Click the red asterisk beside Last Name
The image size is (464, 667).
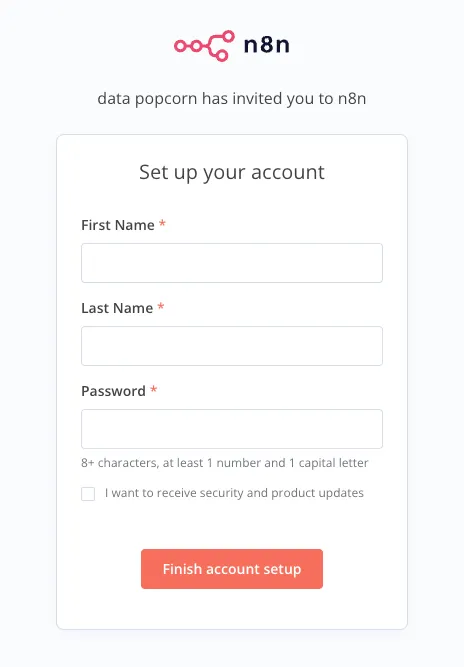(161, 307)
